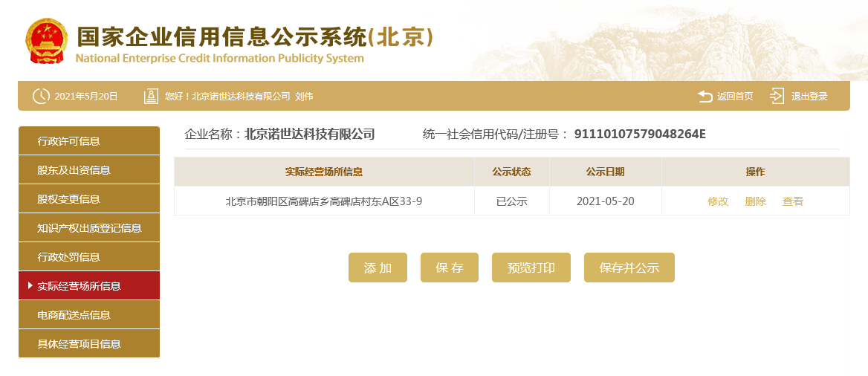This screenshot has height=376, width=868.
Task: Go to 行政处罚信息 section
Action: click(89, 257)
